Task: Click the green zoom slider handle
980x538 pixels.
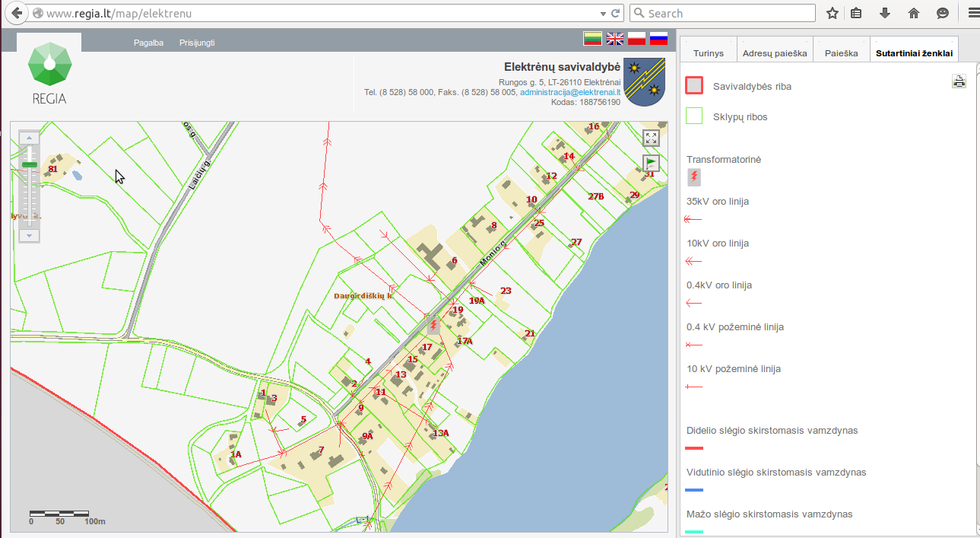Action: (x=29, y=164)
